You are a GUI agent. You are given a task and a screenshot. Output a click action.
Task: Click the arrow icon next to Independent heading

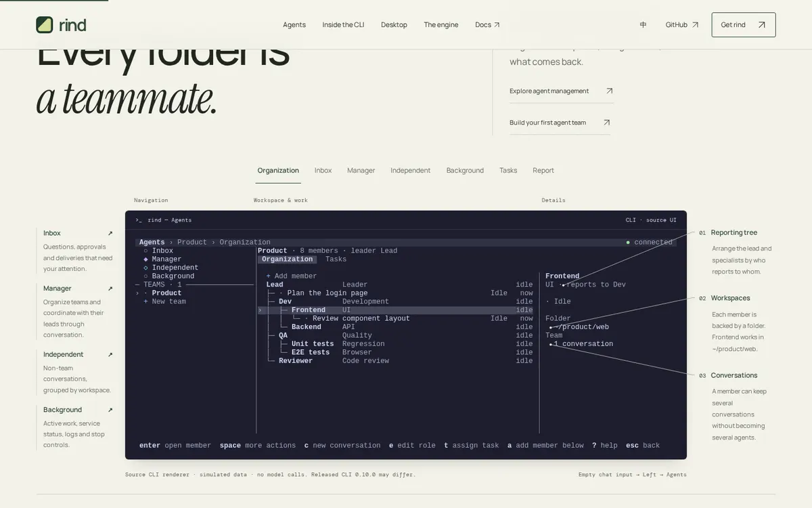(110, 354)
